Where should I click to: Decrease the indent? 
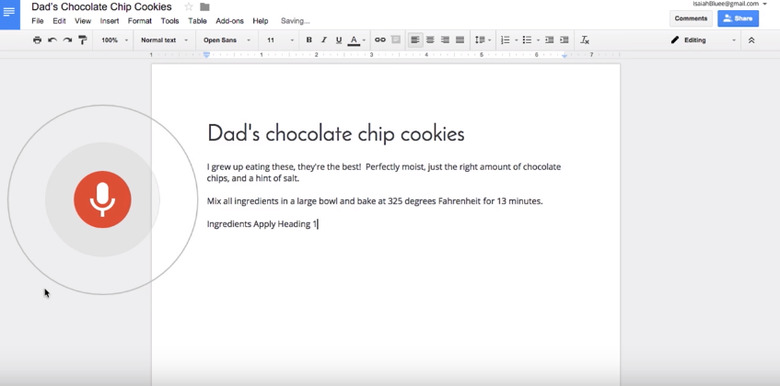point(549,40)
